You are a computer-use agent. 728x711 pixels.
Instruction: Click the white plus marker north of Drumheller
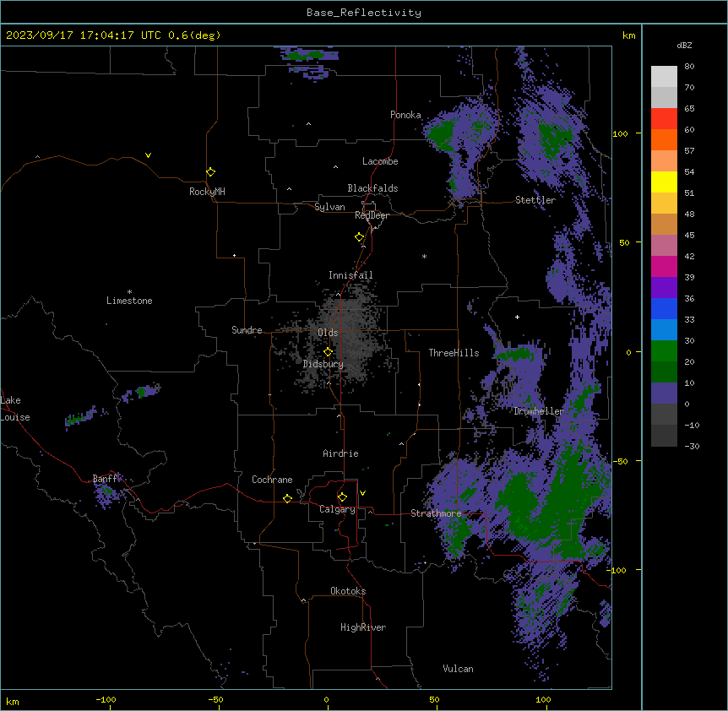click(x=517, y=317)
